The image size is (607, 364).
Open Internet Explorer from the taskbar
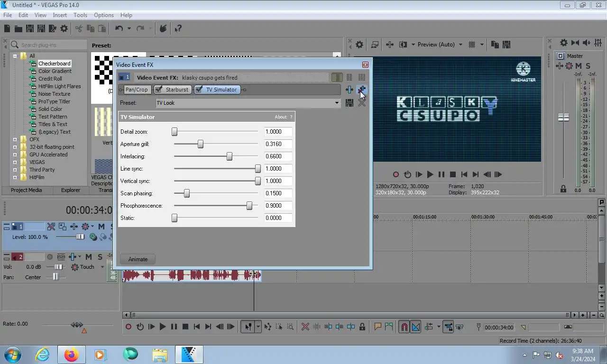42,354
